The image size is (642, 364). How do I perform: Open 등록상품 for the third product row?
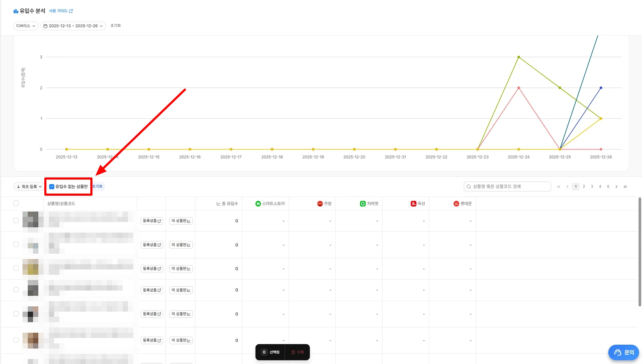152,268
